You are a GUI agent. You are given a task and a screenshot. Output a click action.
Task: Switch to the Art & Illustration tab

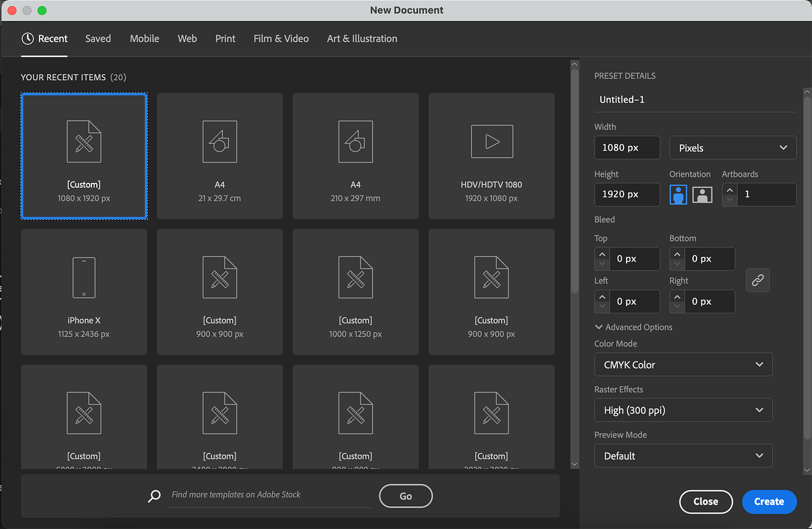pos(362,38)
